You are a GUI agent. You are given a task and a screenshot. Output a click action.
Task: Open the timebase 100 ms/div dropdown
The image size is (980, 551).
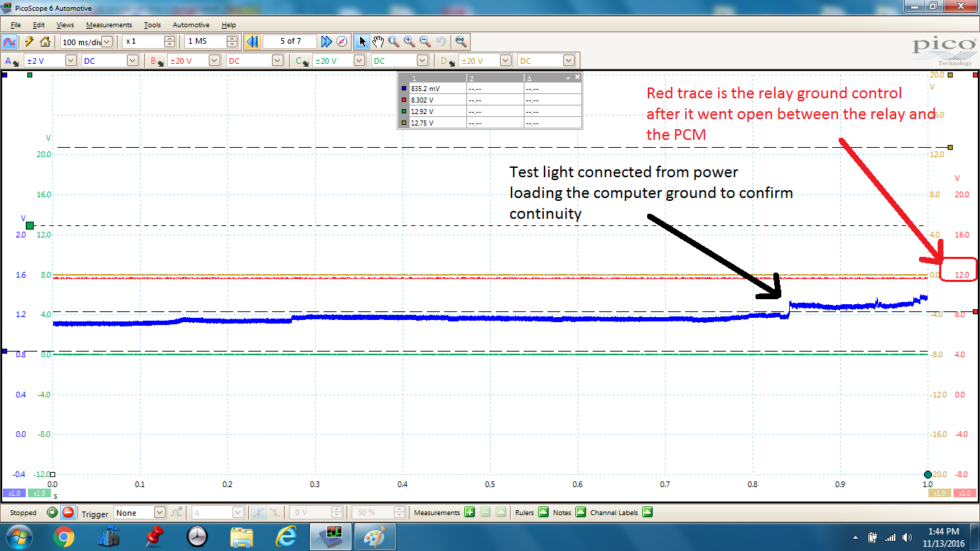click(108, 42)
